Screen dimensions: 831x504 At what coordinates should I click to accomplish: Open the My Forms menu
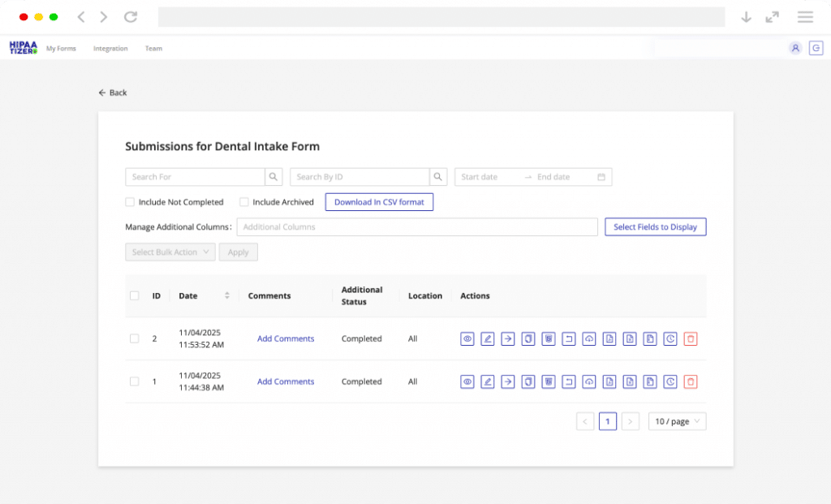pyautogui.click(x=61, y=49)
